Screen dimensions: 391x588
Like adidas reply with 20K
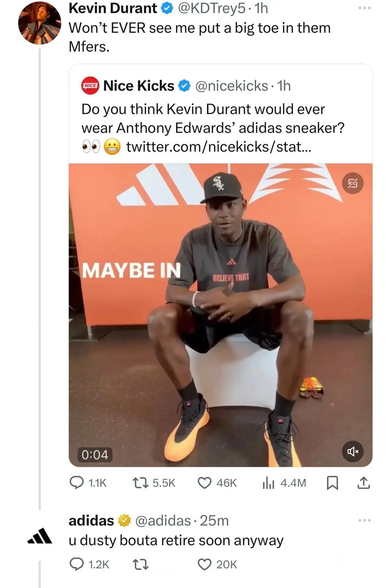click(x=205, y=564)
